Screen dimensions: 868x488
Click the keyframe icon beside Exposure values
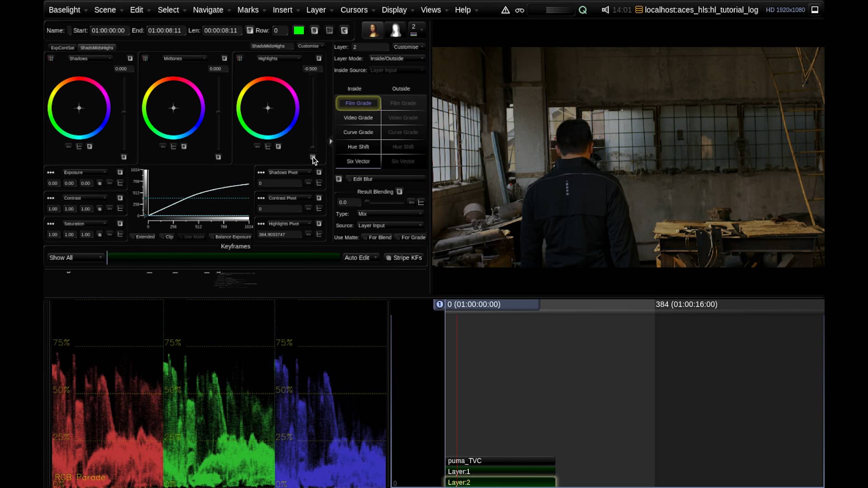tap(109, 183)
